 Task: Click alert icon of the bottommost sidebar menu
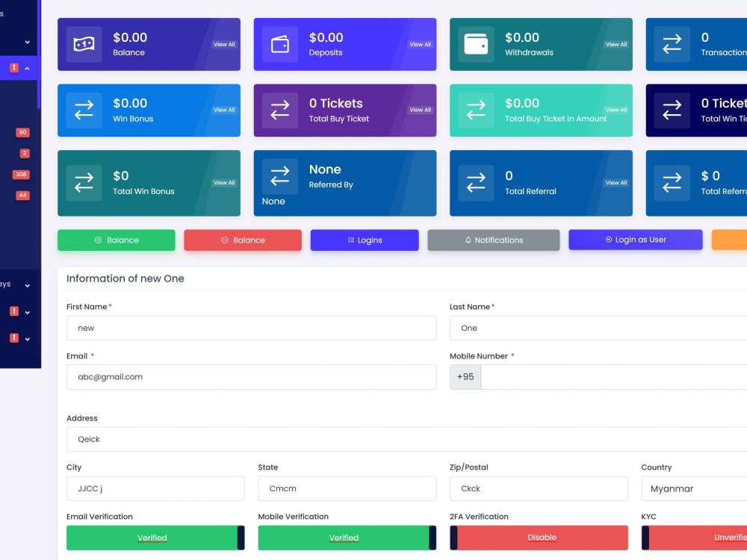tap(14, 338)
